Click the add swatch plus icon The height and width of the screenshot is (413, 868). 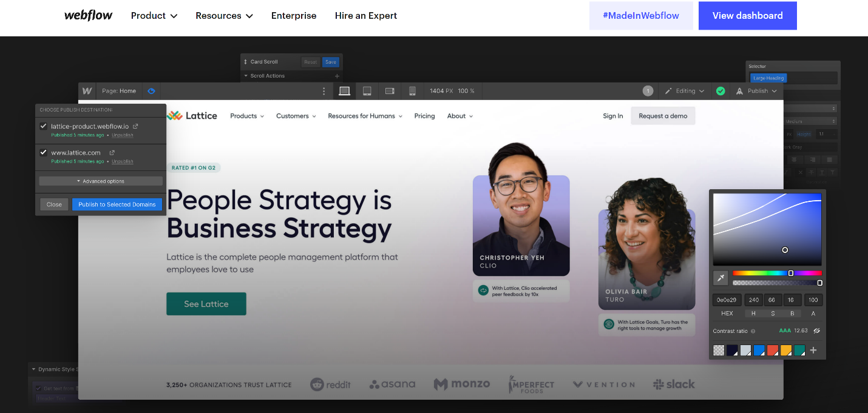click(813, 350)
